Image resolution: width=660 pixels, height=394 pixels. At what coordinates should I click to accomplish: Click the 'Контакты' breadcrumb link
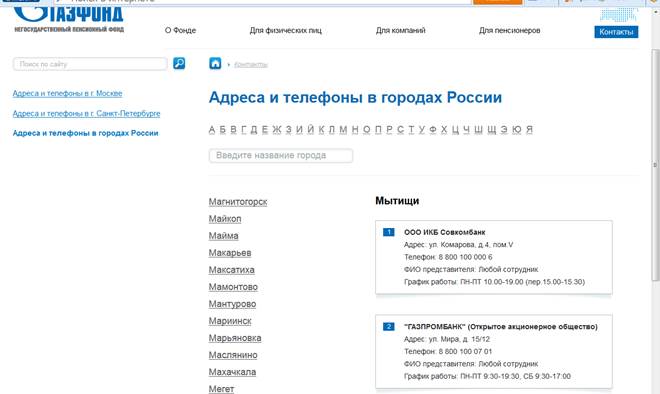click(250, 64)
